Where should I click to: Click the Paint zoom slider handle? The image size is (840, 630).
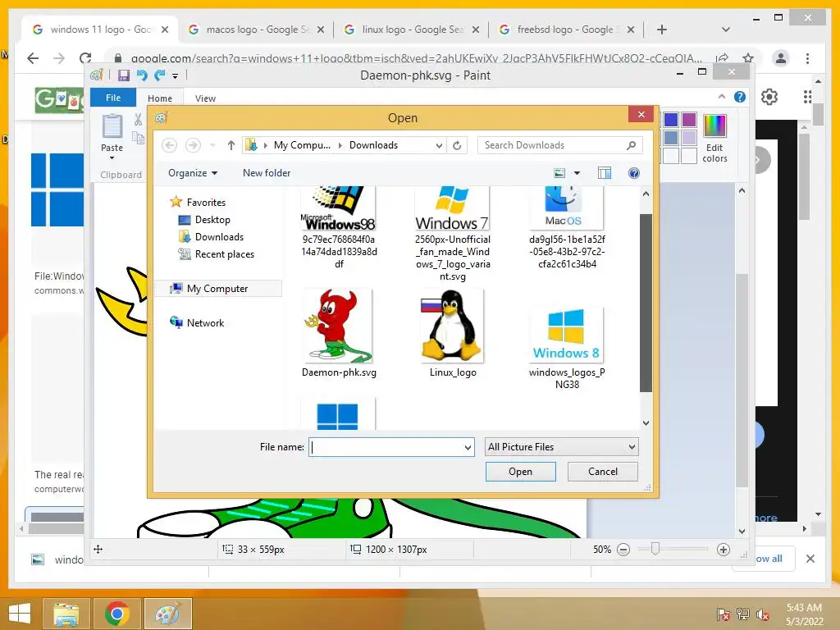pos(655,549)
